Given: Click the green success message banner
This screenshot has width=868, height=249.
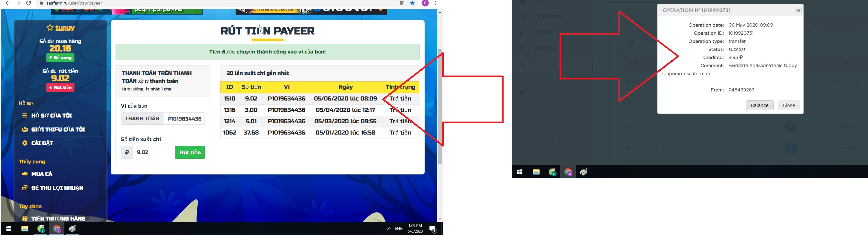Looking at the screenshot, I should coord(268,52).
